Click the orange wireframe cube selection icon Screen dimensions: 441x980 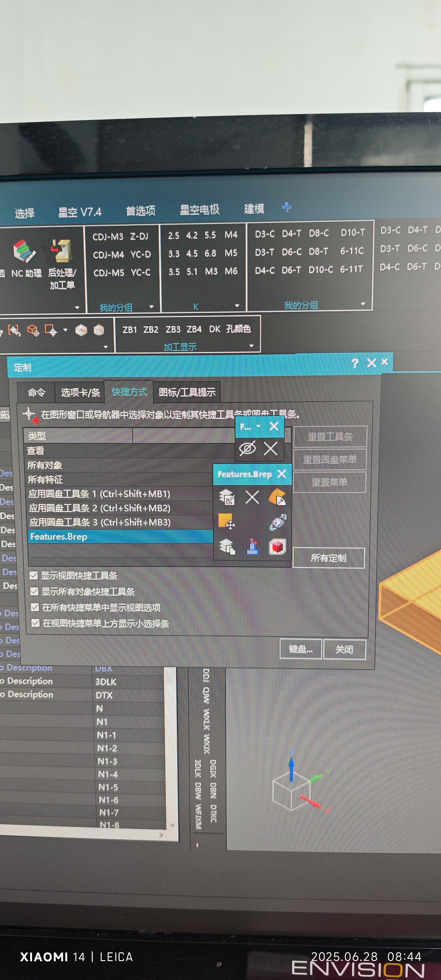33,330
